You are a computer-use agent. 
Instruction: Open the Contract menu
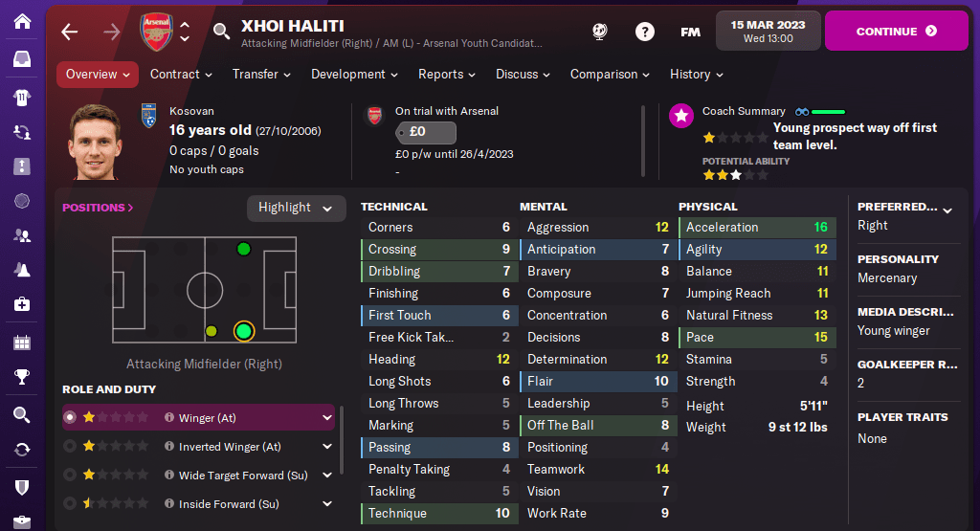click(x=181, y=75)
